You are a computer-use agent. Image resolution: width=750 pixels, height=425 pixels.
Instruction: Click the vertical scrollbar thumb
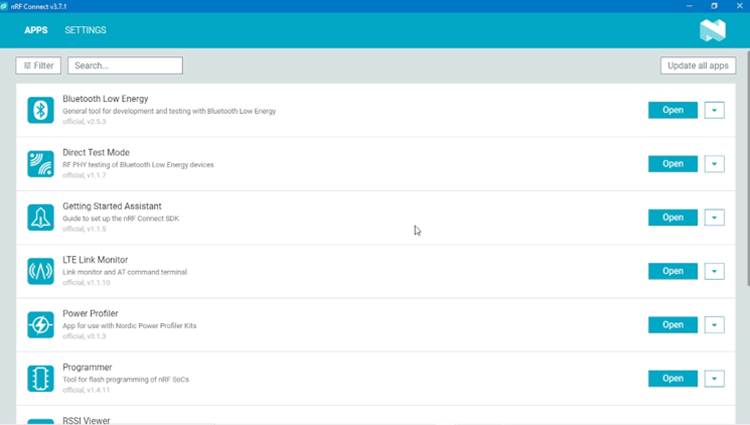[x=748, y=167]
